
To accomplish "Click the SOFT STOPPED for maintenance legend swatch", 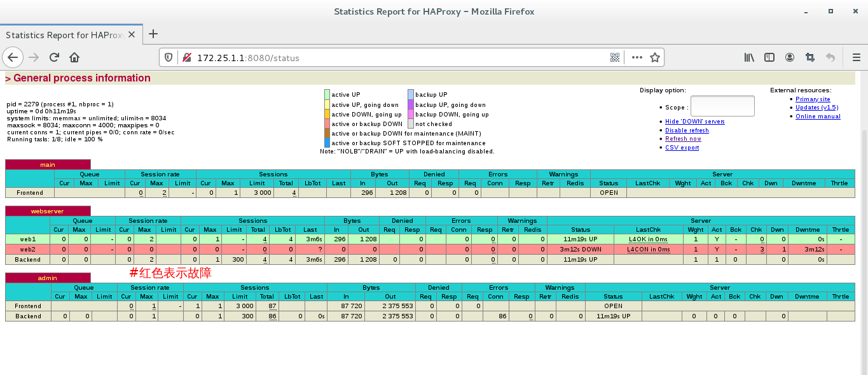I will coord(327,143).
